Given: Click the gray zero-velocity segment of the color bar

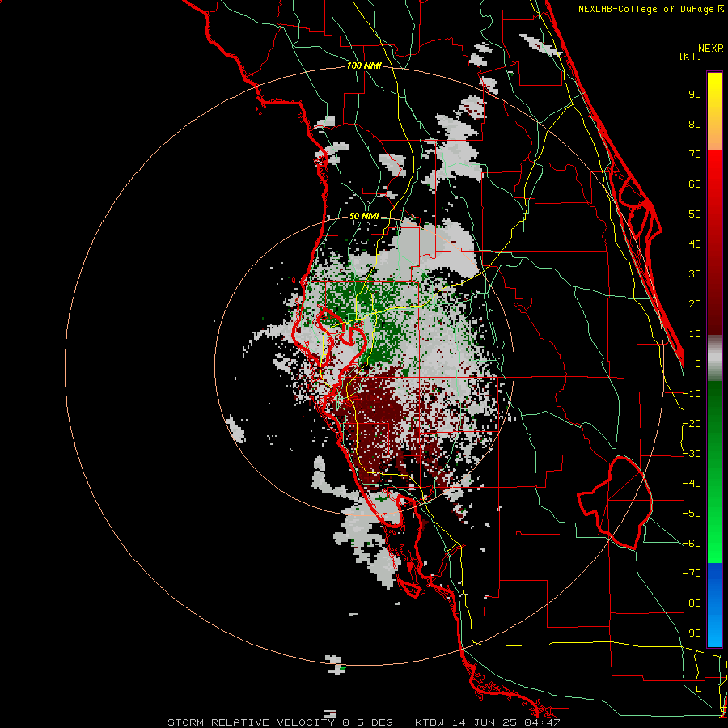Looking at the screenshot, I should click(714, 358).
